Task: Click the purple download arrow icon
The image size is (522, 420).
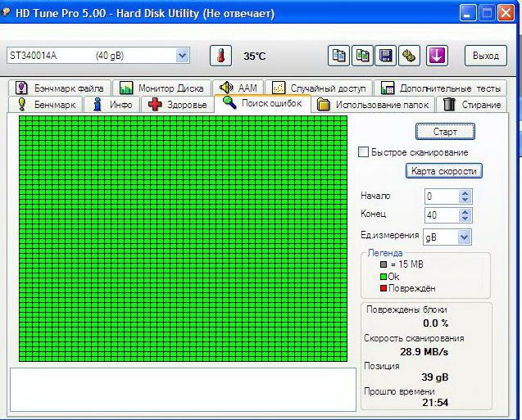Action: pyautogui.click(x=437, y=56)
